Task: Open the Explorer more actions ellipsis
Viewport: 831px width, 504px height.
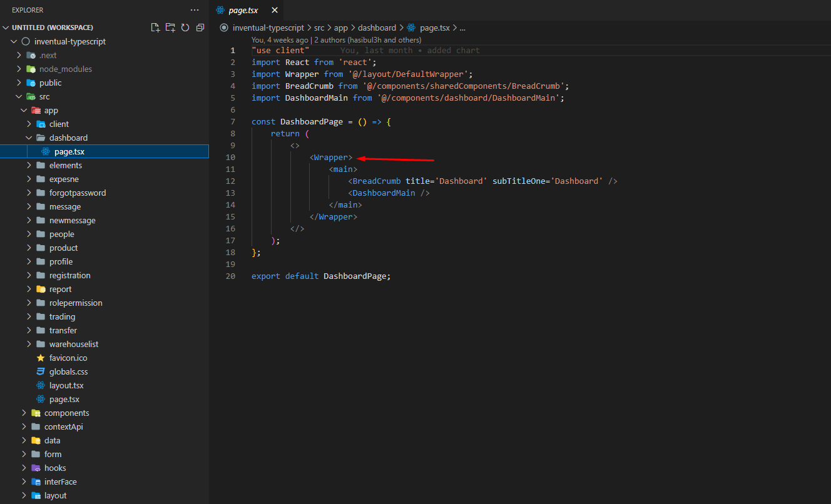Action: click(195, 11)
